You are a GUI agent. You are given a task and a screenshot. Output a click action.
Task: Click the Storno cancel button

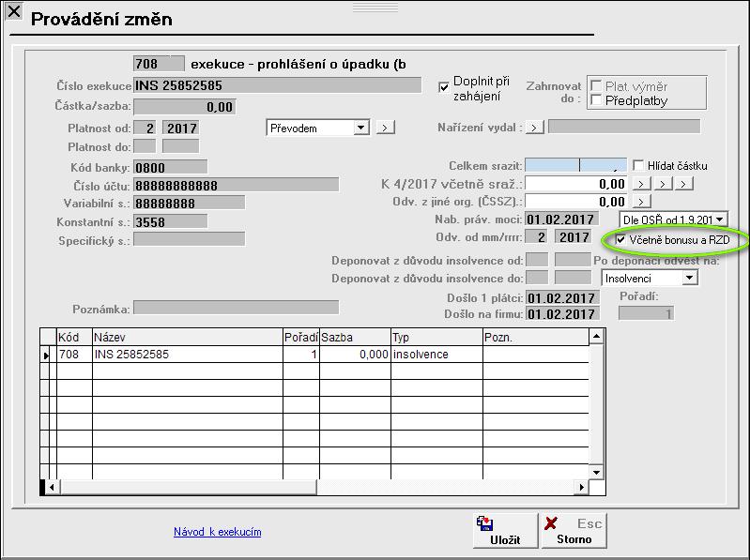574,531
